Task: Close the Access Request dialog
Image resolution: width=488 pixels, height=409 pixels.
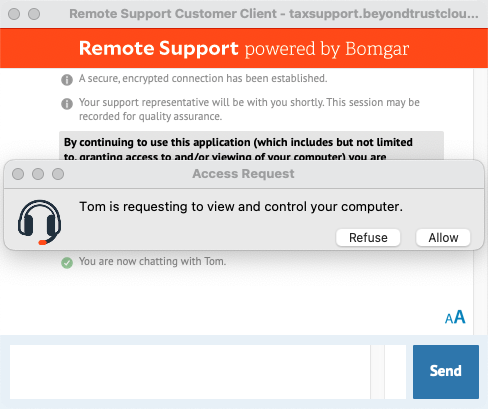Action: click(18, 174)
